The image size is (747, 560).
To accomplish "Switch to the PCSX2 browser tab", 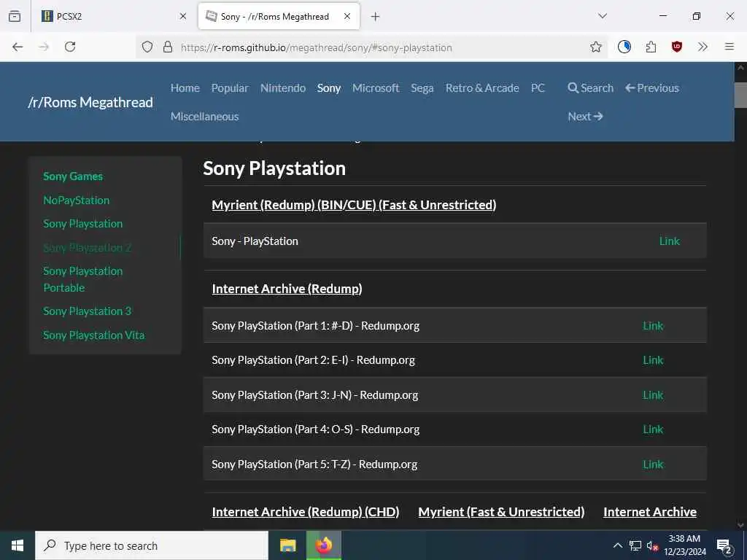I will pos(114,16).
